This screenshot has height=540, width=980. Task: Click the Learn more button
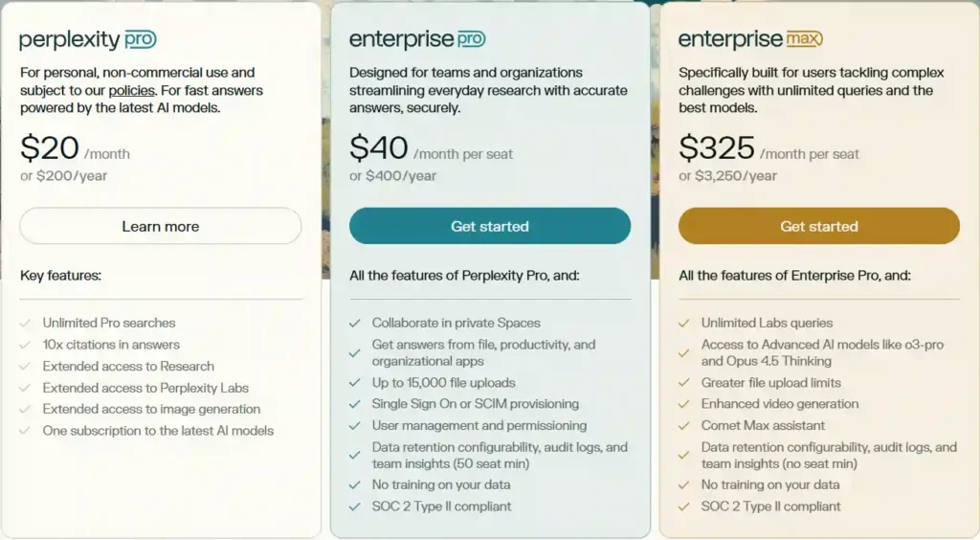point(161,227)
